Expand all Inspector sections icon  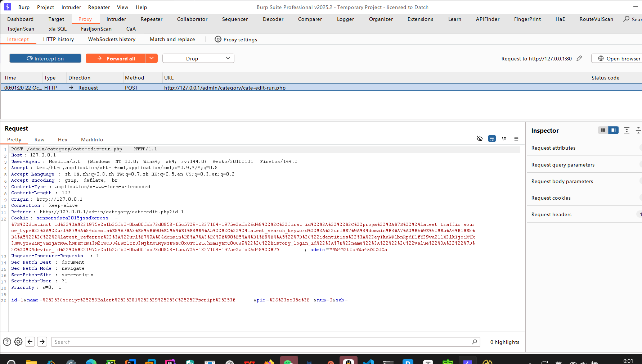[x=627, y=130]
